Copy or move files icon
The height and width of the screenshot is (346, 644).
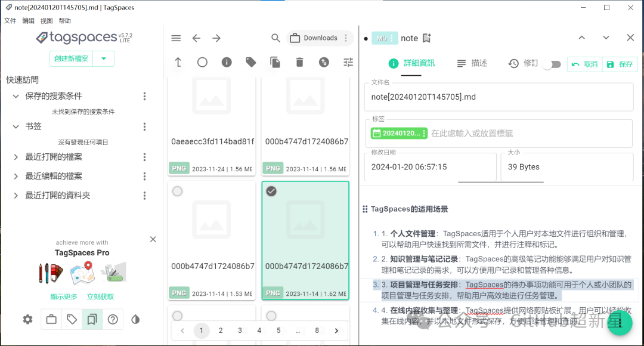[x=275, y=62]
